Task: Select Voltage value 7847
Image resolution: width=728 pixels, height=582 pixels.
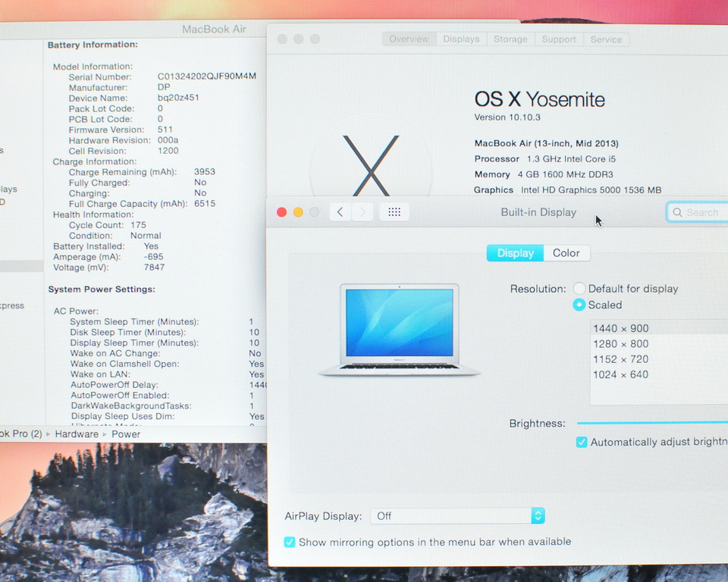Action: point(154,267)
